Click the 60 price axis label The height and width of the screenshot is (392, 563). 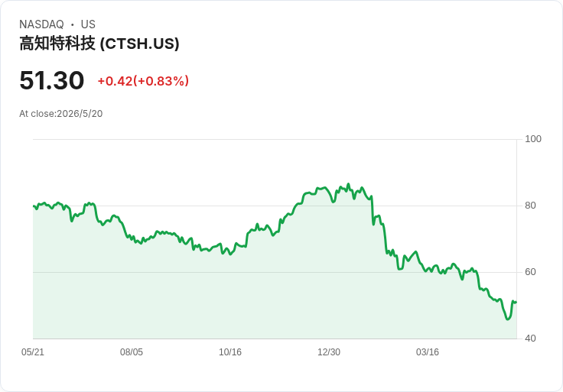[x=530, y=272]
